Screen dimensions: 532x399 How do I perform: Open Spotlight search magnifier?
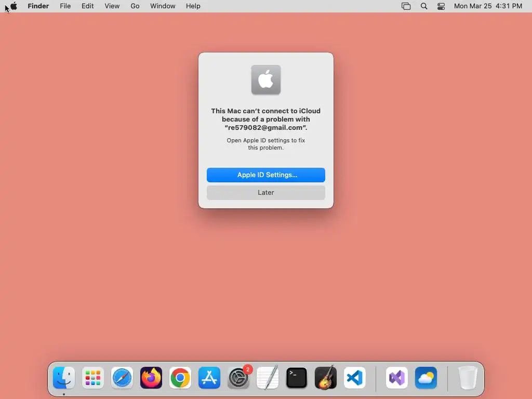point(424,6)
